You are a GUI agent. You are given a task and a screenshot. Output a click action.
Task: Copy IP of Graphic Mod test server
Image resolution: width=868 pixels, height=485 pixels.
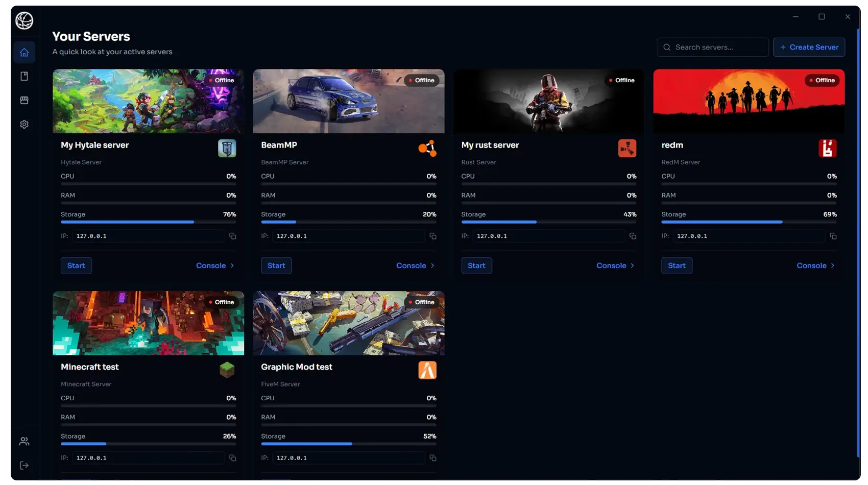(433, 458)
